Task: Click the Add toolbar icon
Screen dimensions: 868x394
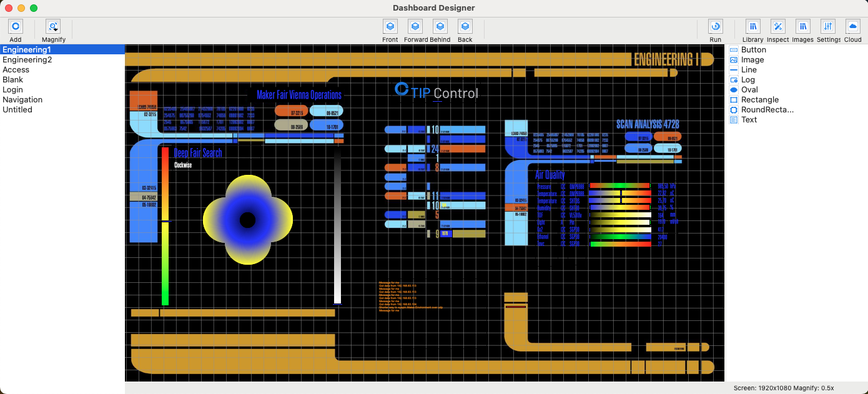Action: [x=16, y=27]
